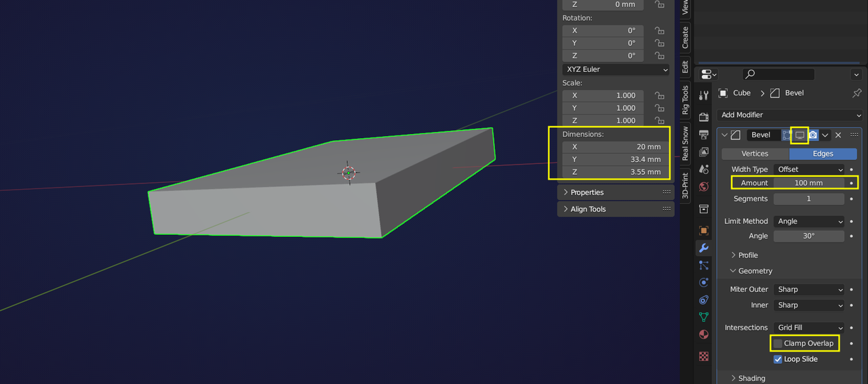Open the Physics properties tab icon
Viewport: 868px width, 384px height.
[x=704, y=282]
